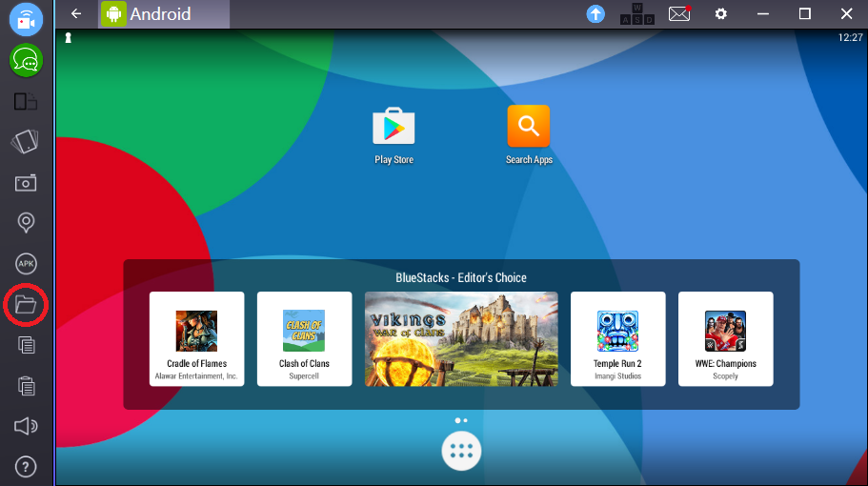This screenshot has width=868, height=486.
Task: Toggle the volume speaker icon
Action: (x=26, y=426)
